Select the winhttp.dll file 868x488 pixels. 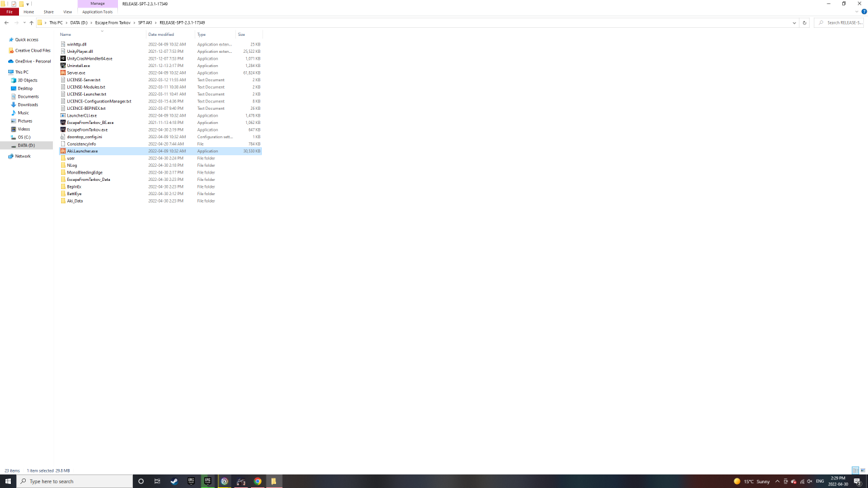click(x=77, y=44)
